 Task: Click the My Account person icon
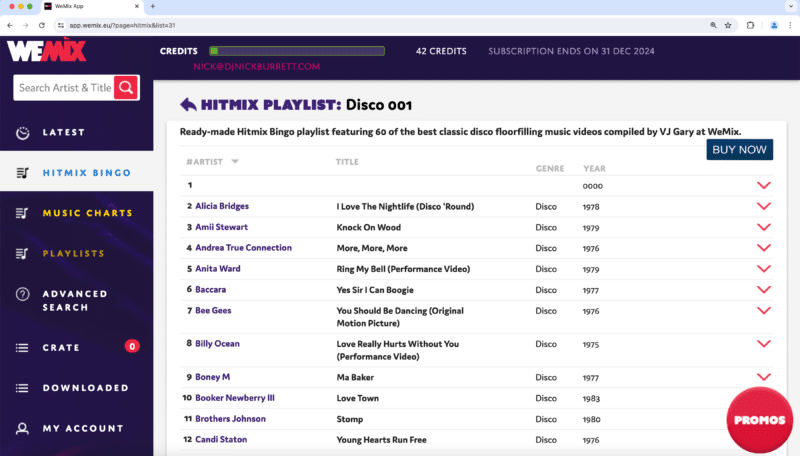[x=22, y=428]
